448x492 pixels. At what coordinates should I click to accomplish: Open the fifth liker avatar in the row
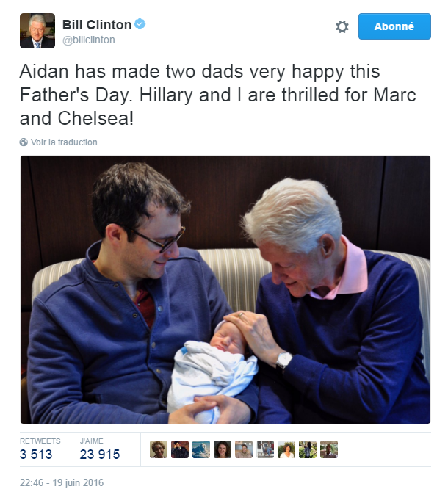[x=244, y=449]
